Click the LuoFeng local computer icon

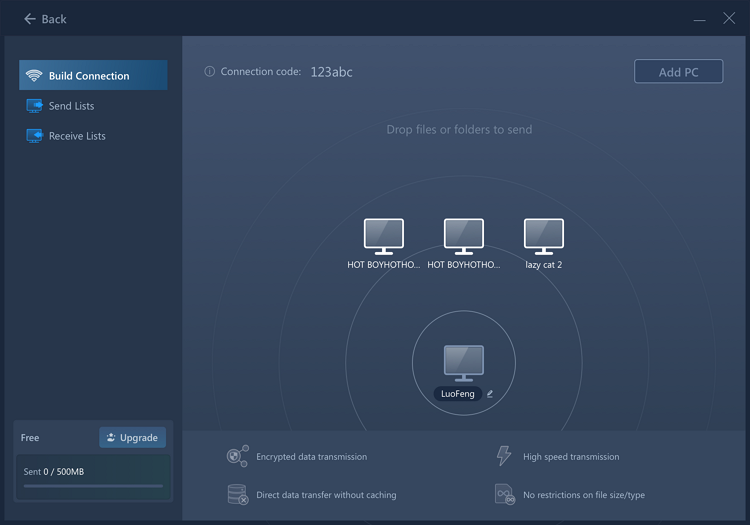463,362
